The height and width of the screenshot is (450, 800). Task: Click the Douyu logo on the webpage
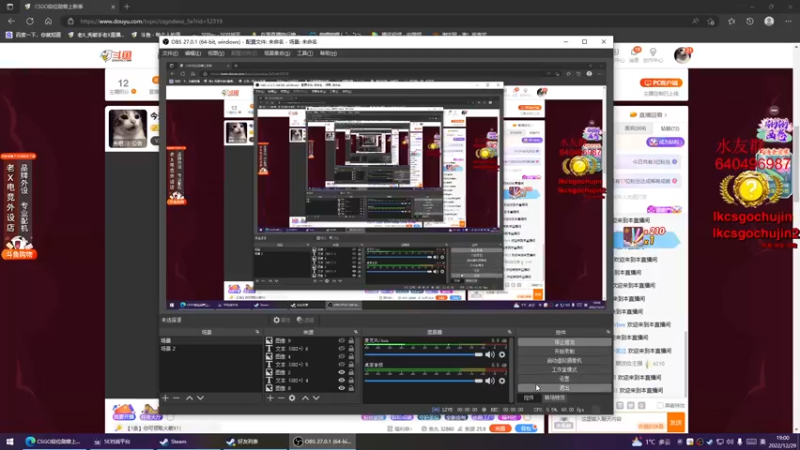point(116,56)
